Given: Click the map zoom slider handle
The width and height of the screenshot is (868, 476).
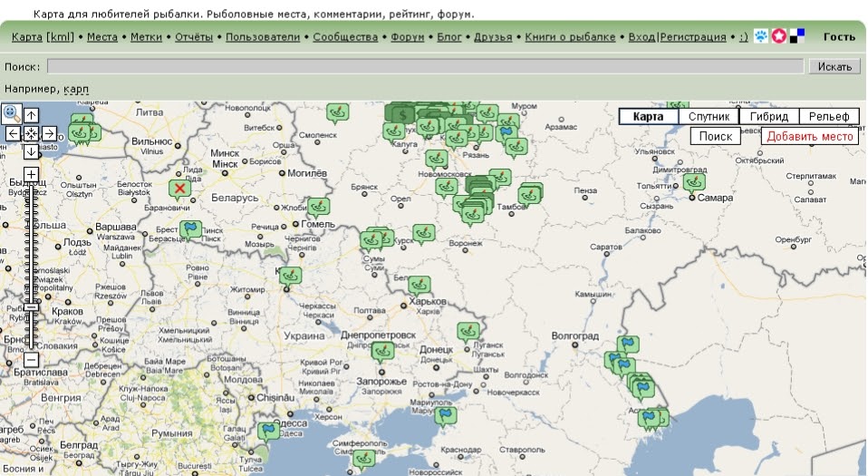Looking at the screenshot, I should click(x=32, y=307).
